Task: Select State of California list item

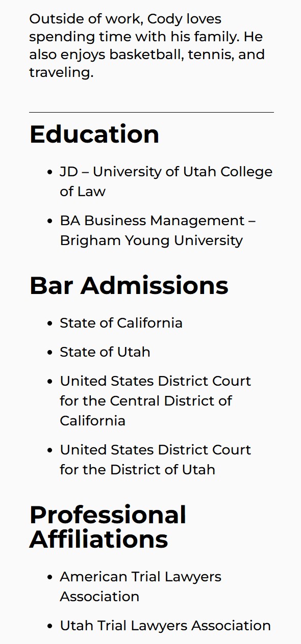Action: click(x=121, y=323)
